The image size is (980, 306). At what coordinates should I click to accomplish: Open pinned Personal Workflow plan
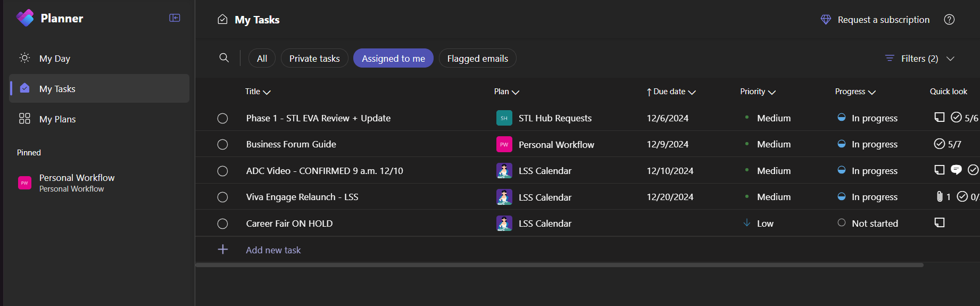click(x=99, y=183)
